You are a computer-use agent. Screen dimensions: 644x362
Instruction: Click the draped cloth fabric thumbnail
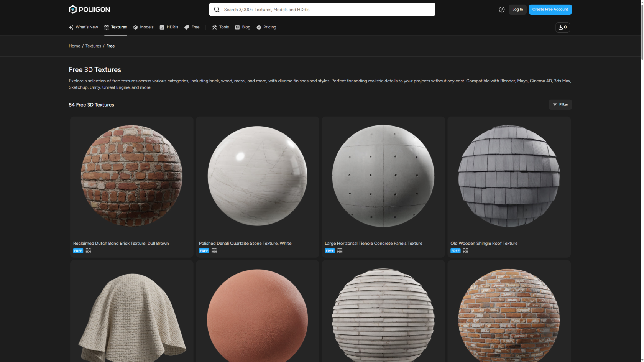[132, 318]
